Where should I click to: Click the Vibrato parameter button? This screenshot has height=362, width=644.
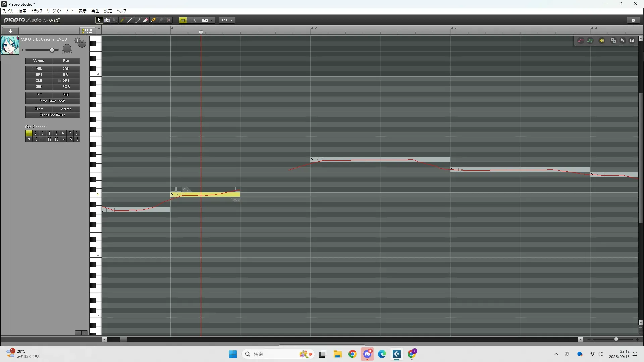point(66,109)
